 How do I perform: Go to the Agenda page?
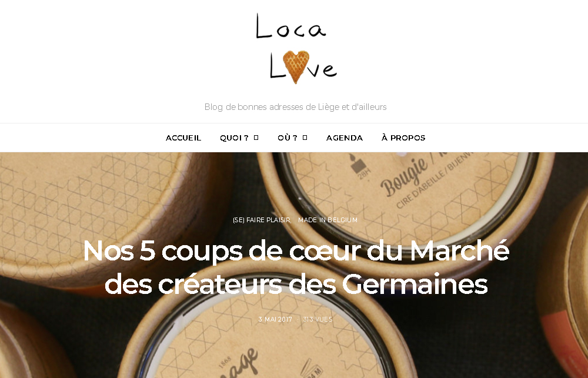click(344, 138)
